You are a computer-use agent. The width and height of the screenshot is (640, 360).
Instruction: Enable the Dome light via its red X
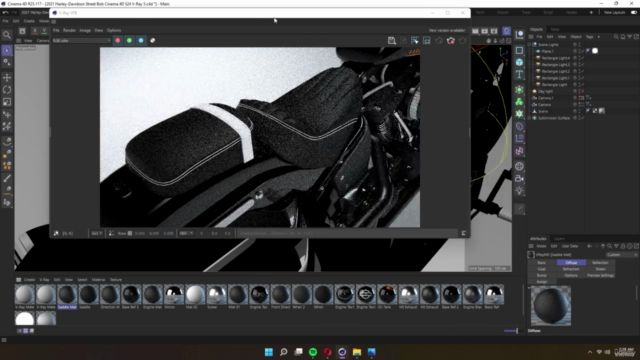coord(583,91)
